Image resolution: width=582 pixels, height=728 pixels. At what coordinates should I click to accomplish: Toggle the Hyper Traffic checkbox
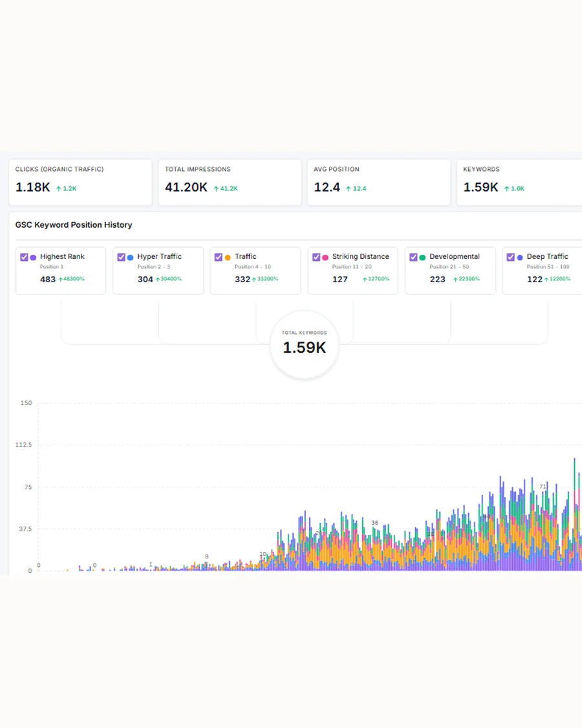tap(121, 257)
